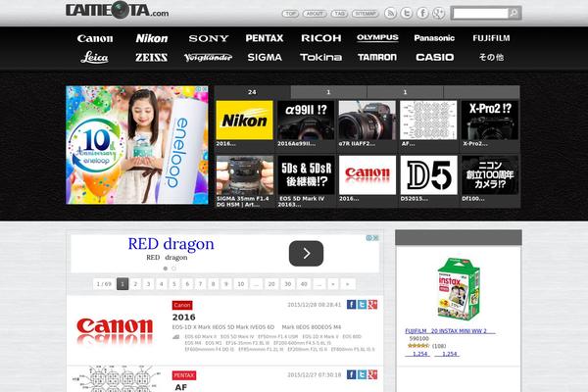
Task: Click the TOP nav pill
Action: point(290,14)
